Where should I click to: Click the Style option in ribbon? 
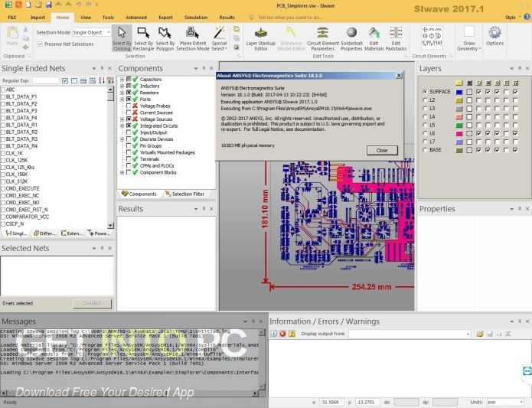[x=510, y=18]
